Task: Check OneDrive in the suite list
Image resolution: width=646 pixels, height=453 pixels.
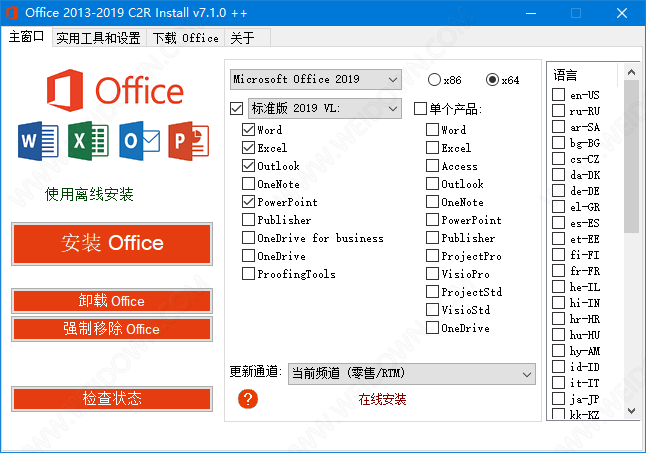Action: click(248, 256)
